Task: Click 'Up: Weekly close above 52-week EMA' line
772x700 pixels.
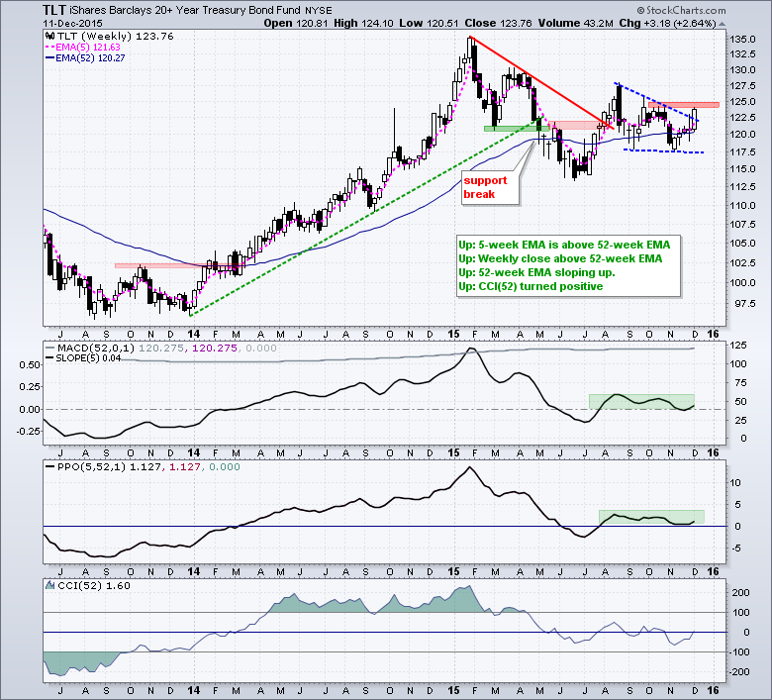Action: (560, 258)
